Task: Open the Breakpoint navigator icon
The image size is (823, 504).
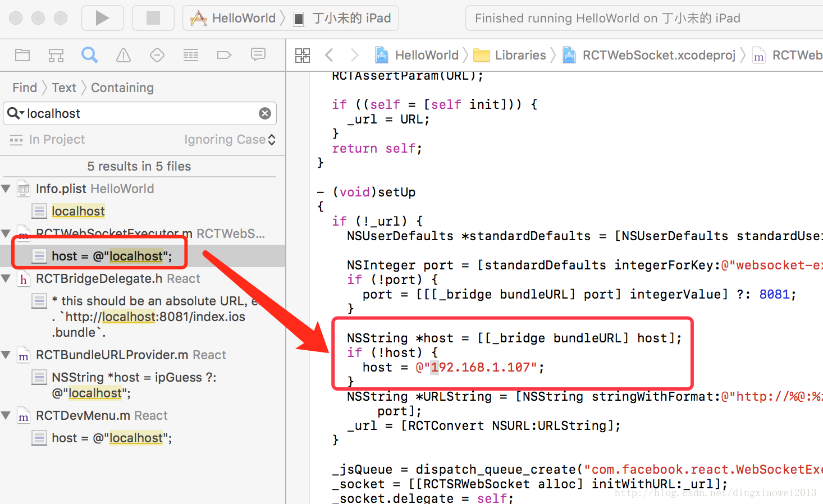Action: click(x=225, y=55)
